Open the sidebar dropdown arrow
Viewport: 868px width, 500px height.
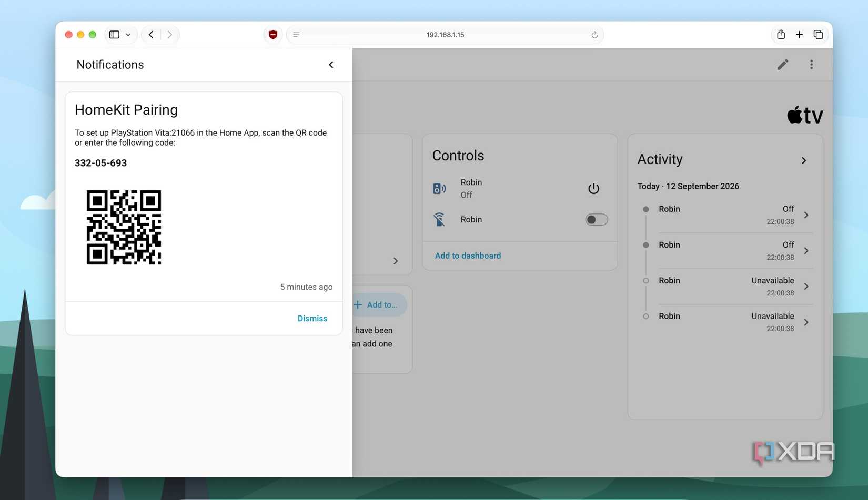click(128, 35)
